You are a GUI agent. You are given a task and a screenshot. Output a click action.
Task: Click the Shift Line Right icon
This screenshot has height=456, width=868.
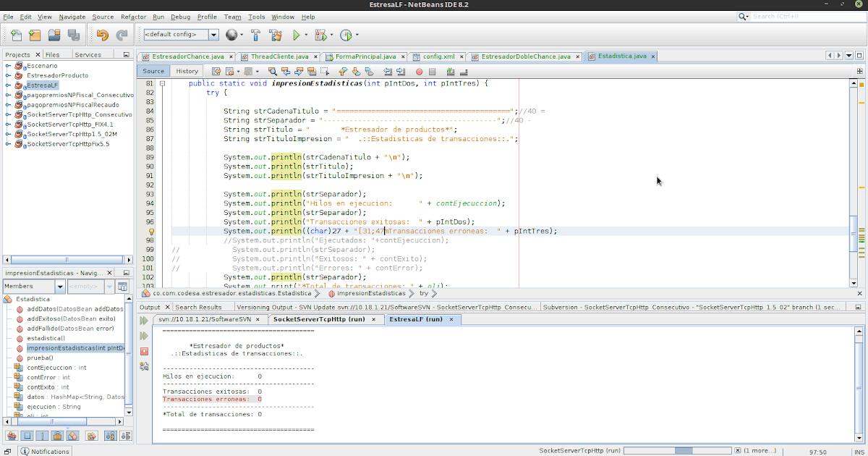[399, 72]
